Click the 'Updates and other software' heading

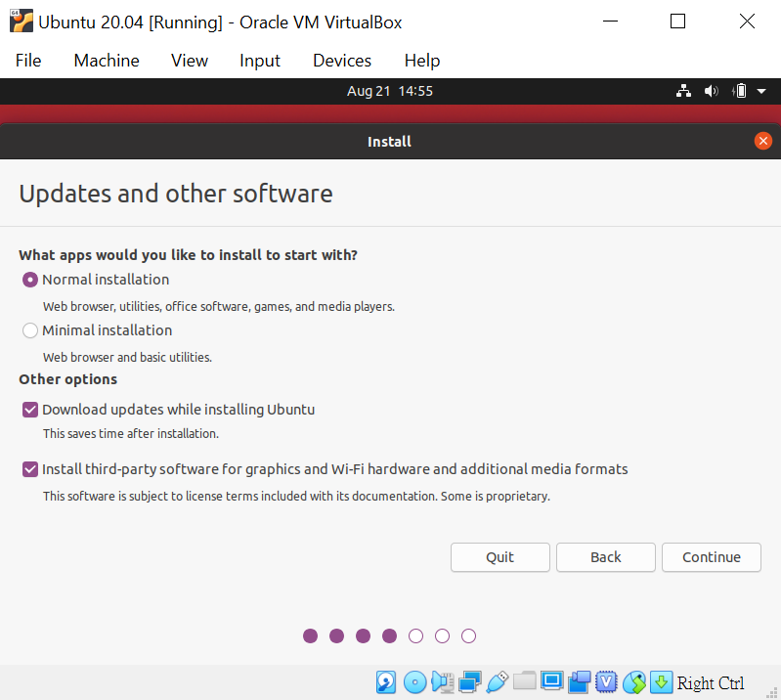click(x=176, y=194)
